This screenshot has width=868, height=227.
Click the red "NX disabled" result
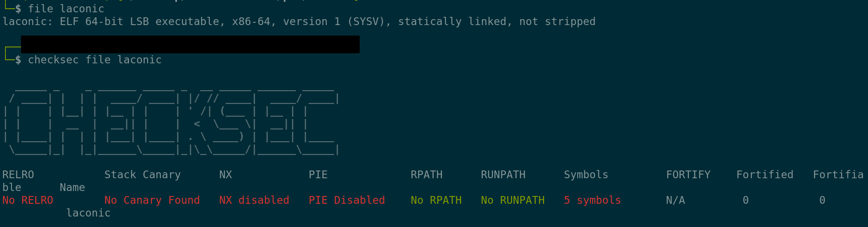coord(254,200)
